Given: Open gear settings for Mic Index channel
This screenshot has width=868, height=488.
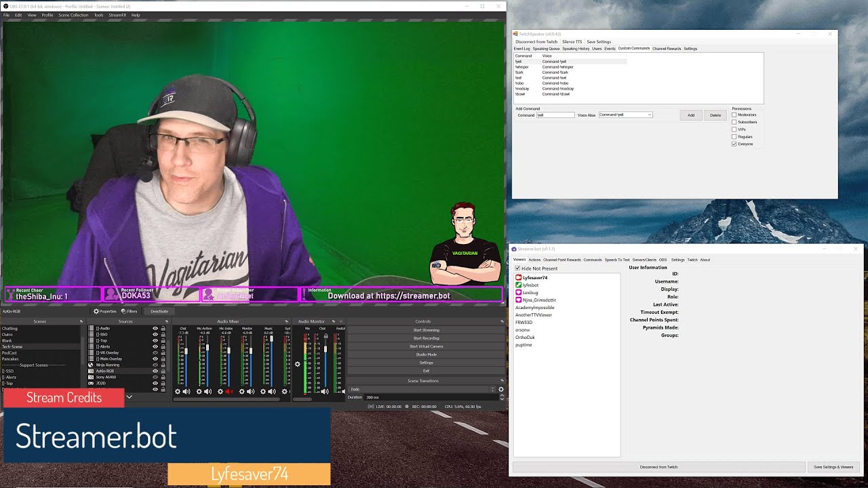Looking at the screenshot, I should (x=220, y=391).
